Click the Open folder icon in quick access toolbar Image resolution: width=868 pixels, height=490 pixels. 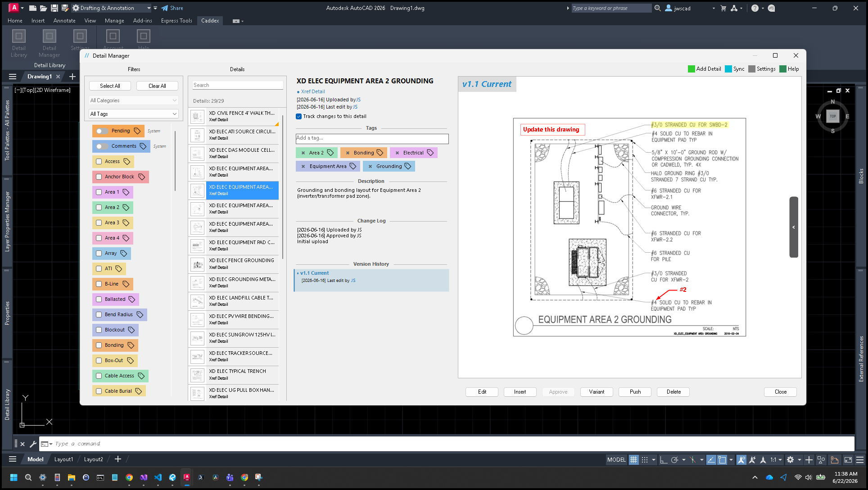43,8
